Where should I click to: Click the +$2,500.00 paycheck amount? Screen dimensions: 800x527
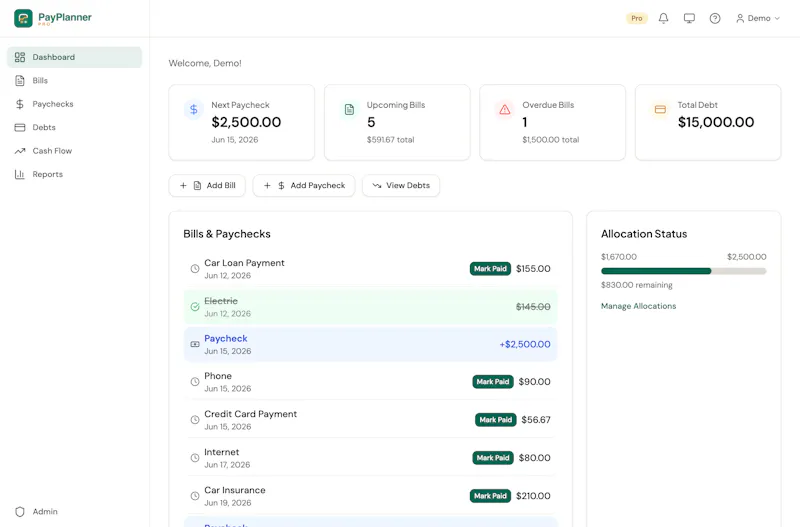coord(525,344)
